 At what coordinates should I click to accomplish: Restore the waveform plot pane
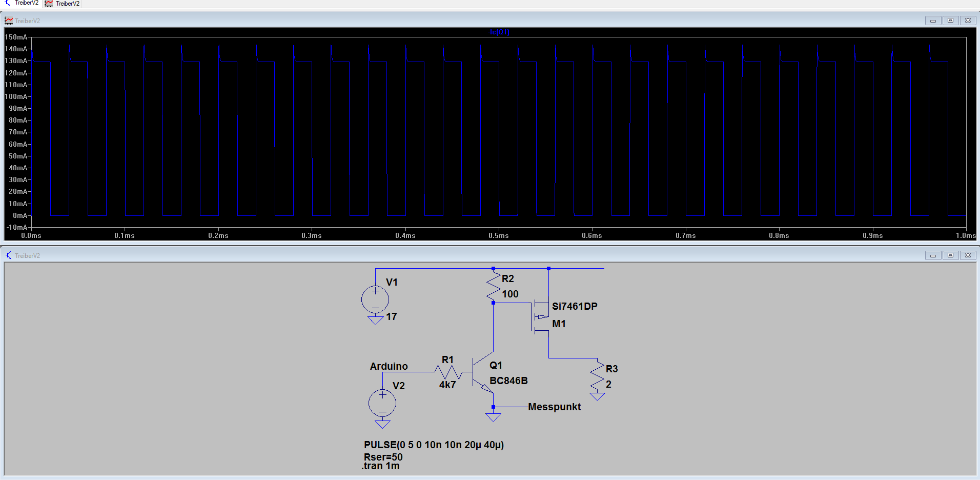(x=950, y=21)
